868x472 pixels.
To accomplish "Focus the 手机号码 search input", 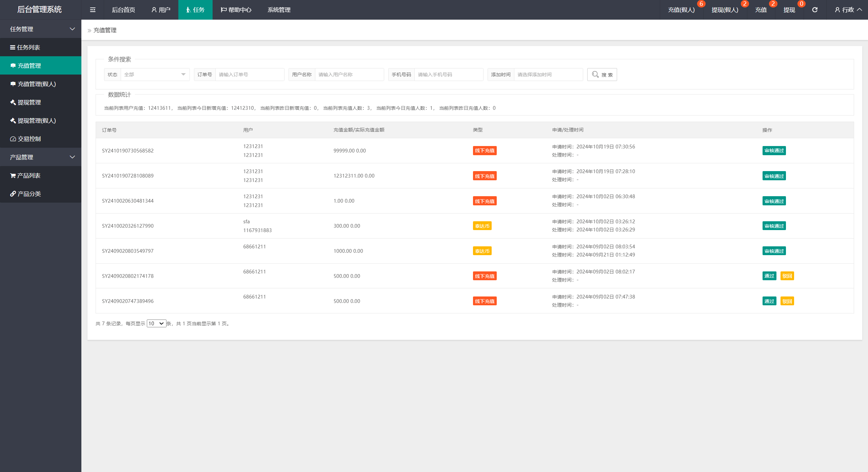I will [x=449, y=75].
